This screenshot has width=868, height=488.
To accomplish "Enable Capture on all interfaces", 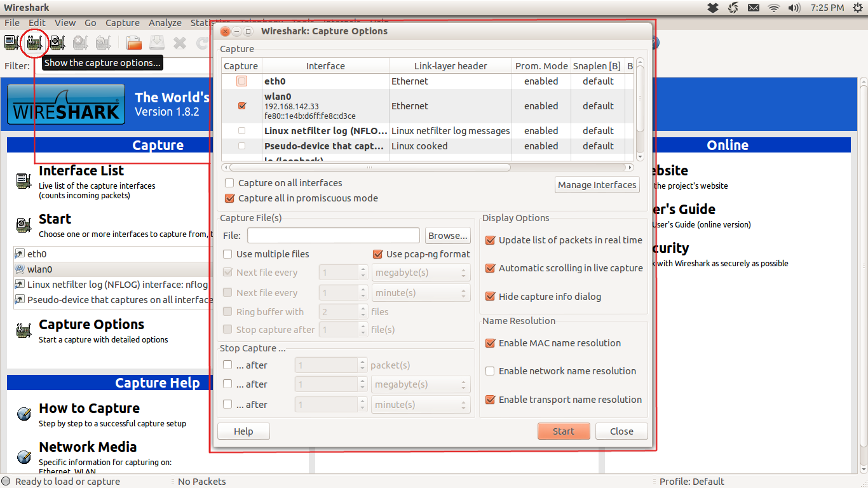I will (229, 183).
